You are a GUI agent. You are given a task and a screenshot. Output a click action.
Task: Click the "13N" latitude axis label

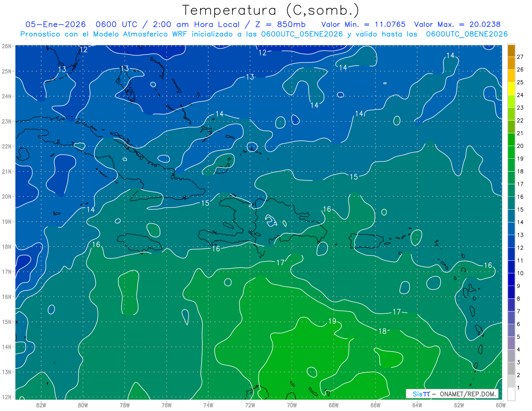coord(7,372)
